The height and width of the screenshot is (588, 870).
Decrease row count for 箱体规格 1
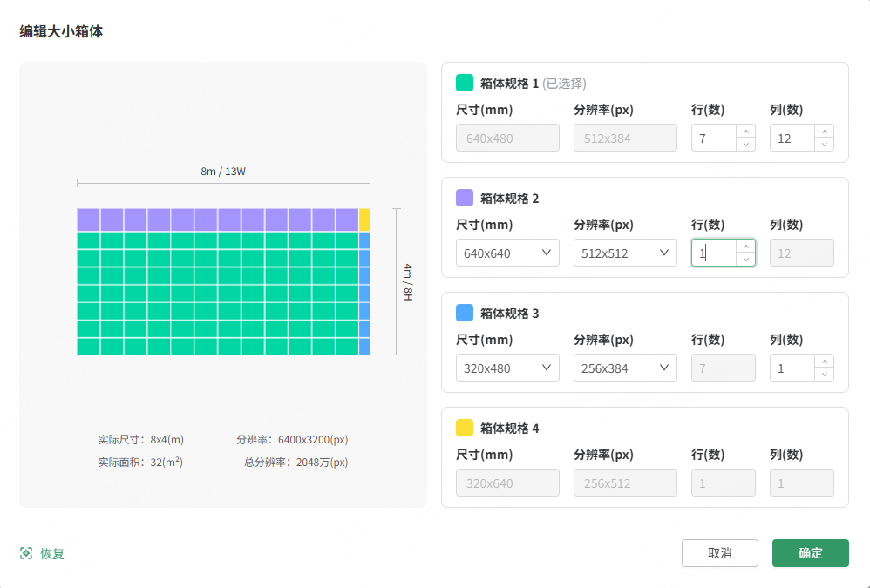point(745,145)
